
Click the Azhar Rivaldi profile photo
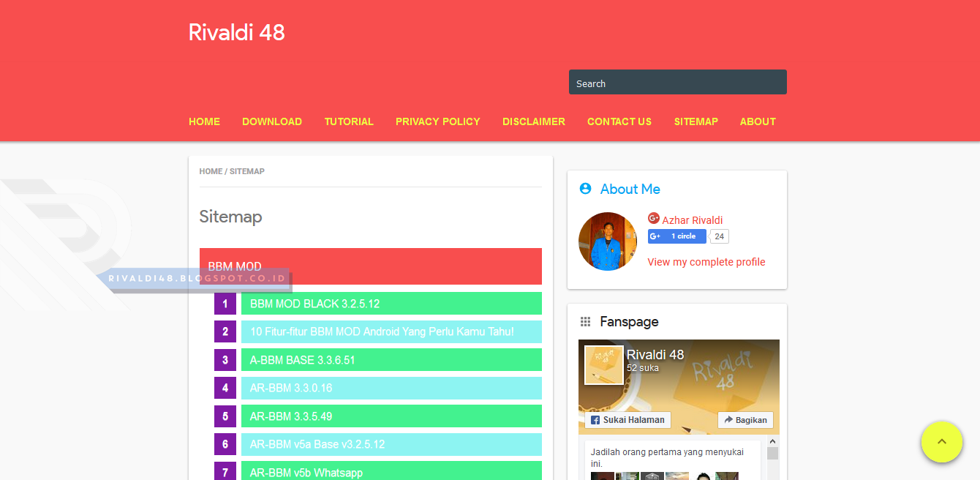[608, 241]
